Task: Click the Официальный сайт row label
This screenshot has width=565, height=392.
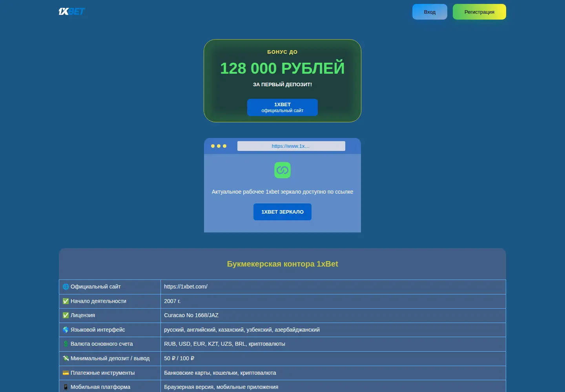Action: (96, 287)
